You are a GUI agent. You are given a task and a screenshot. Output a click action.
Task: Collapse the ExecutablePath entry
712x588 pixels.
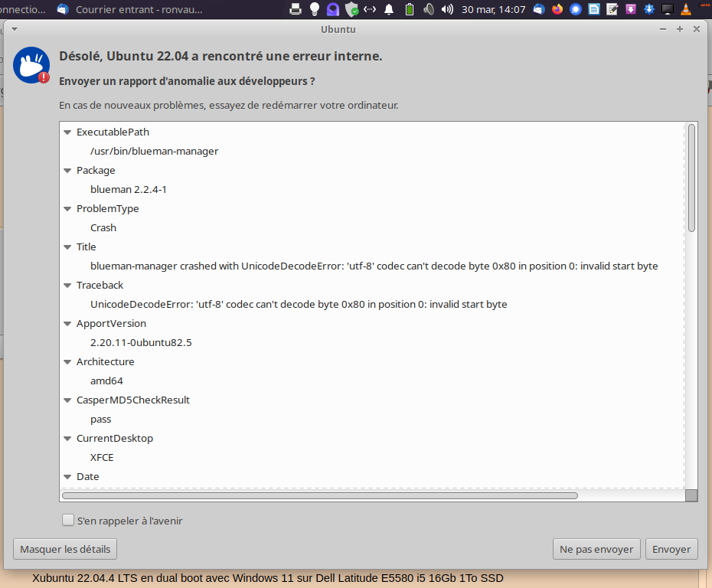tap(67, 132)
